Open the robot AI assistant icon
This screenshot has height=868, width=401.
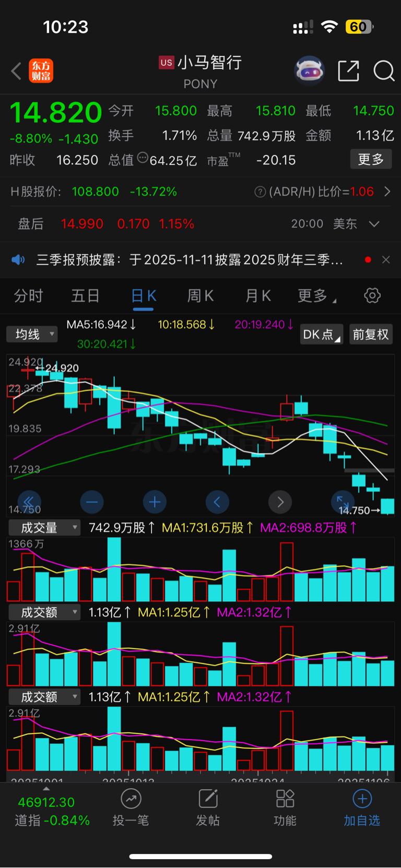(310, 70)
